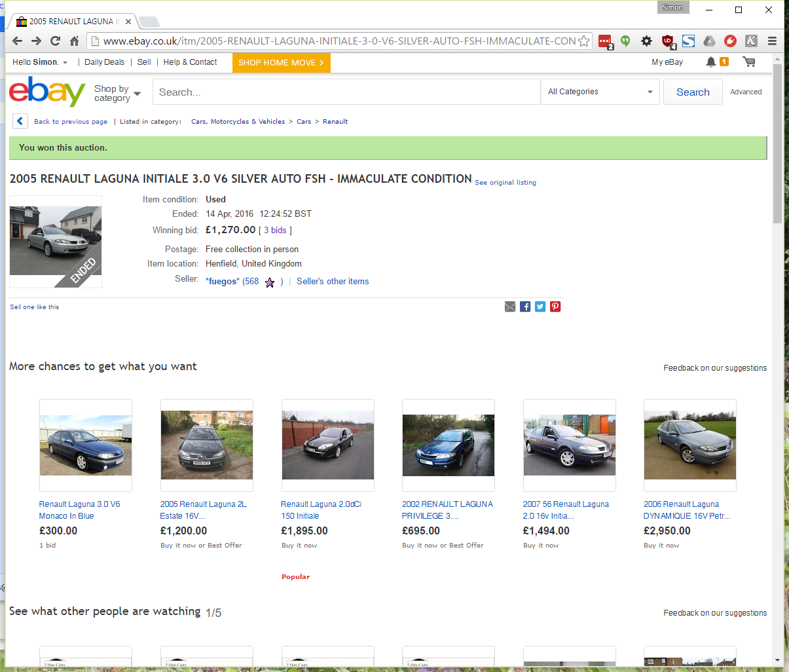The height and width of the screenshot is (672, 789).
Task: Open the Hangouts extension icon
Action: 625,41
